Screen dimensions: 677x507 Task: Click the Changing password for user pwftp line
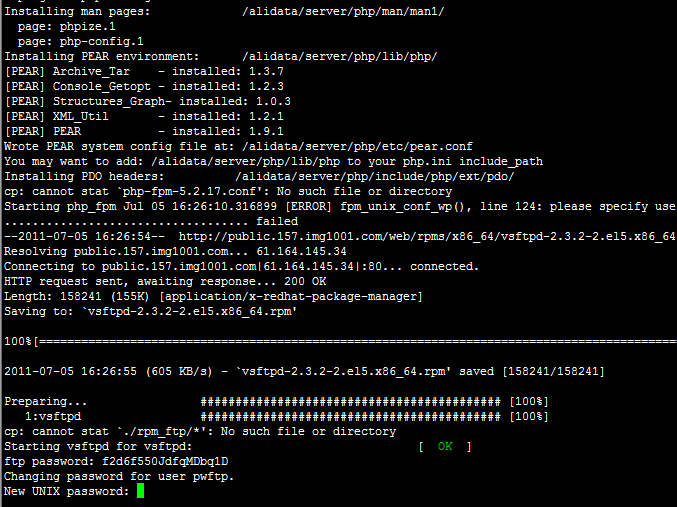pos(119,476)
